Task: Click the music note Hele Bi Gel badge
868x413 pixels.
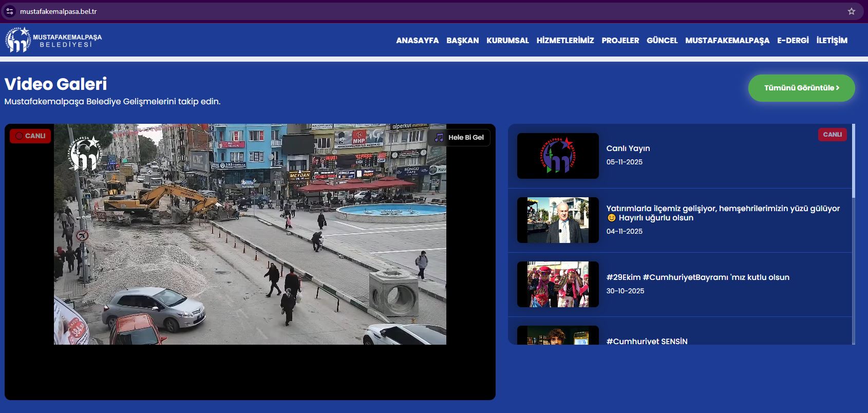Action: (459, 138)
